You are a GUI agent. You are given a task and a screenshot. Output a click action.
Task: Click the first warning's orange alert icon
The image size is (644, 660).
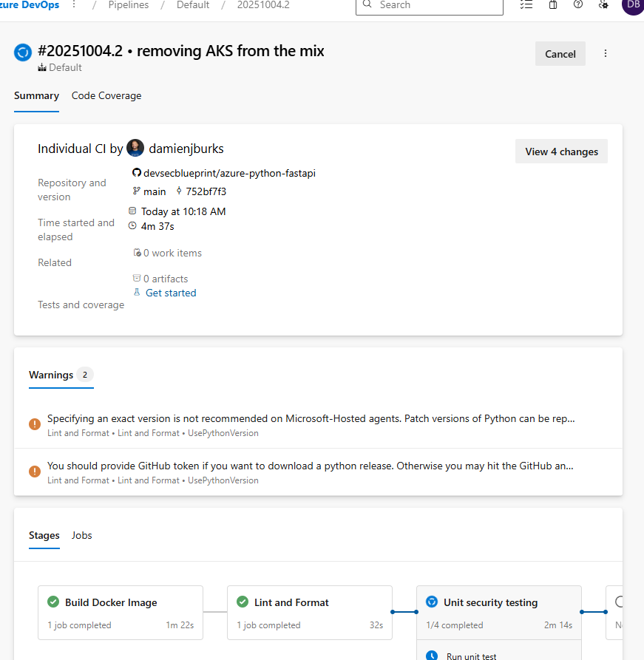35,424
